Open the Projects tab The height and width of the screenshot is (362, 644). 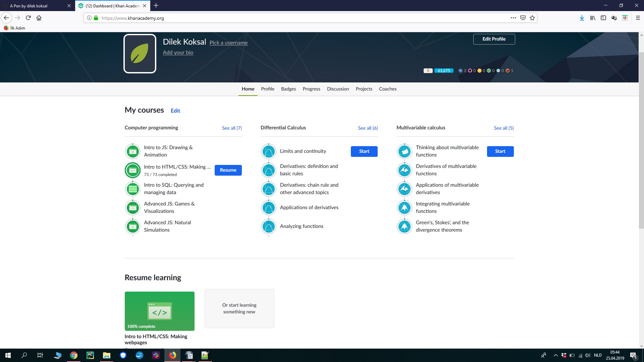364,89
